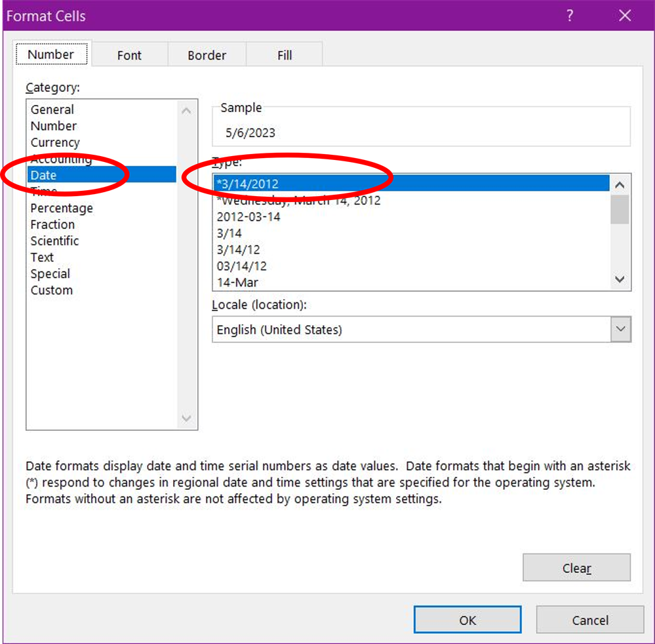This screenshot has width=655, height=644.
Task: Choose the *3/14/2012 date type
Action: pos(412,184)
